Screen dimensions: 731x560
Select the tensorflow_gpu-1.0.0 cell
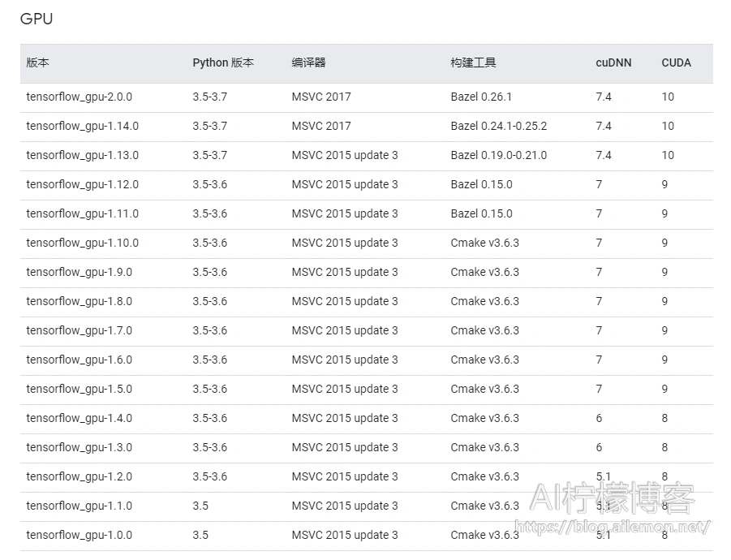(x=80, y=536)
